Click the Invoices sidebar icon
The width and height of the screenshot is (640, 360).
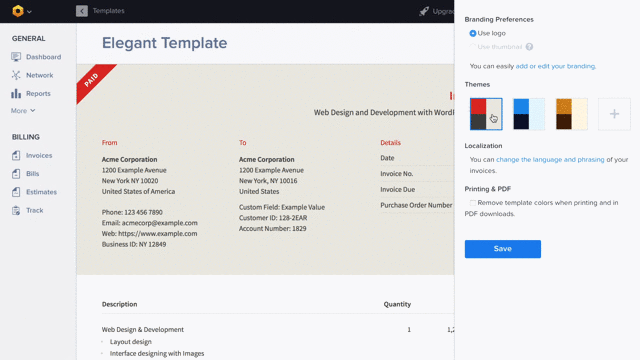point(16,156)
